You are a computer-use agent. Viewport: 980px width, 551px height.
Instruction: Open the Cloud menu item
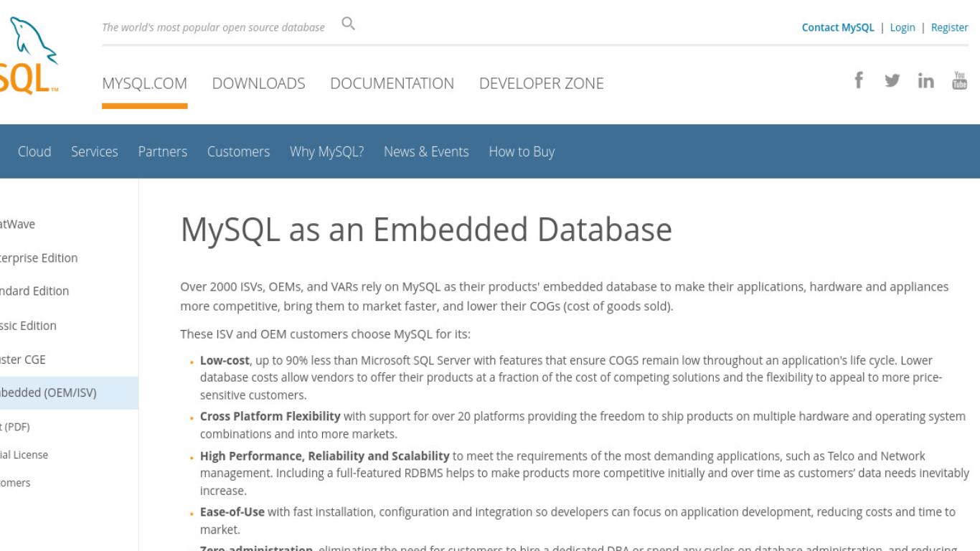pyautogui.click(x=34, y=151)
